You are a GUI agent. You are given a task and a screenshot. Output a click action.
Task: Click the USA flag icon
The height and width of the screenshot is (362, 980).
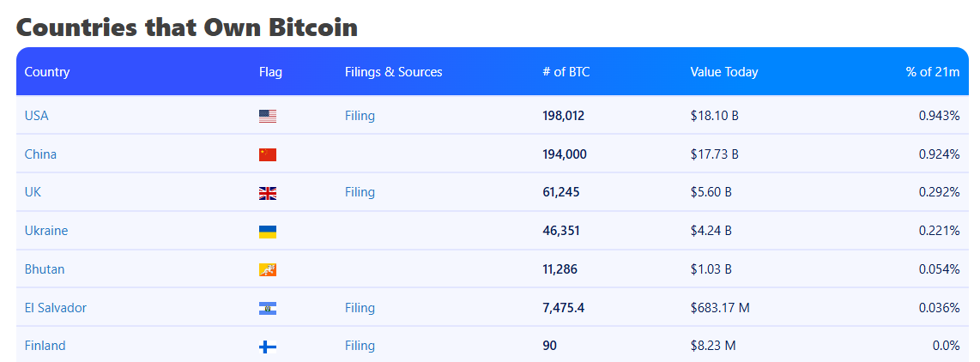tap(268, 116)
